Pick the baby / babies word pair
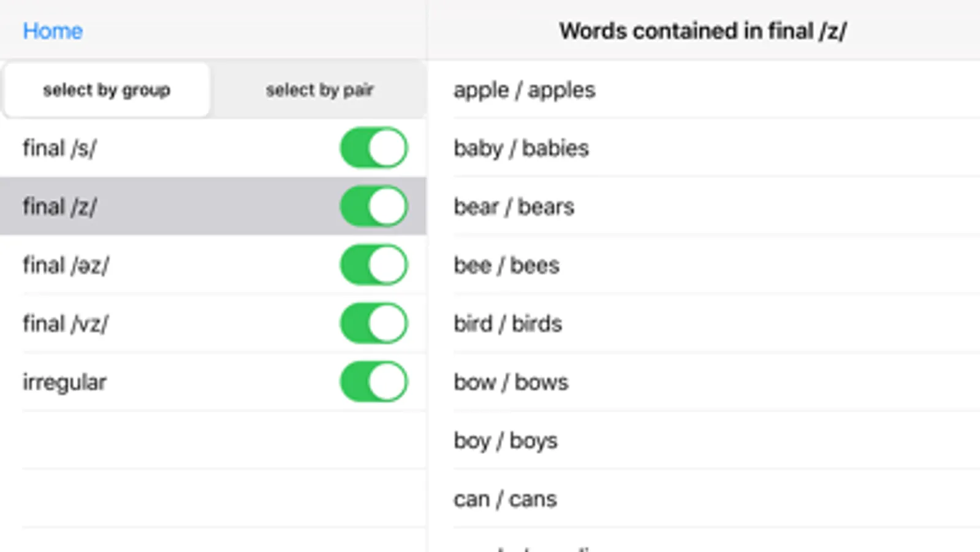The image size is (980, 552). [x=521, y=148]
